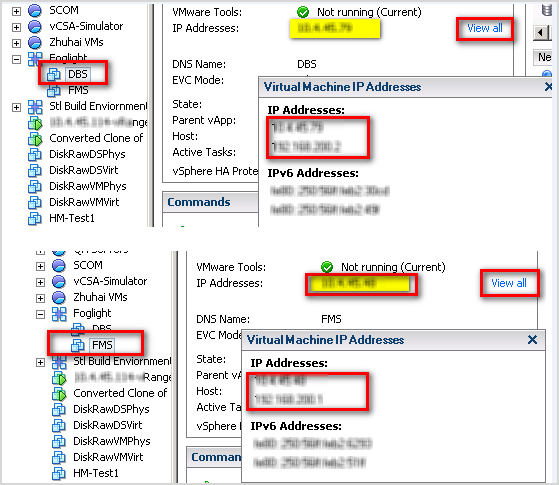Image resolution: width=559 pixels, height=485 pixels.
Task: Select Zhuhai VMs label in lower screenshot
Action: pos(100,297)
